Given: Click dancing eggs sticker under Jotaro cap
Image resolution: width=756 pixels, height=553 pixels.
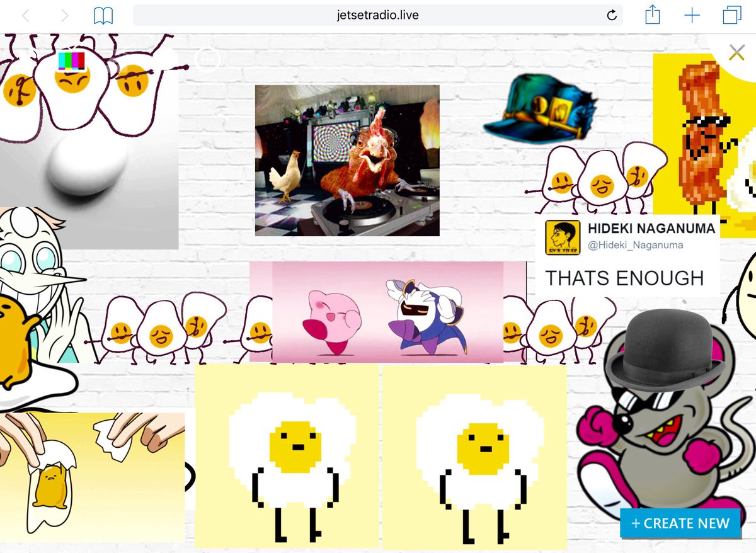Looking at the screenshot, I should point(595,180).
